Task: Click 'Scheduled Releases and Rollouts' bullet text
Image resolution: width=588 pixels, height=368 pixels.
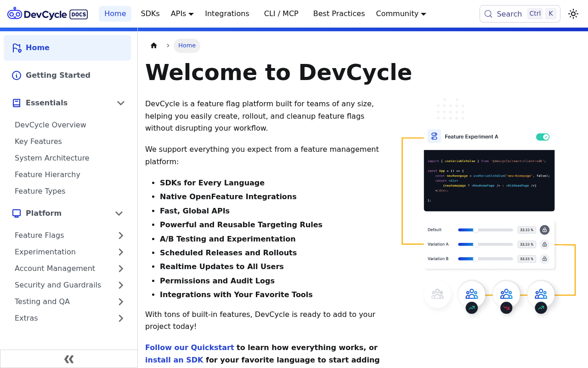Action: (x=228, y=253)
